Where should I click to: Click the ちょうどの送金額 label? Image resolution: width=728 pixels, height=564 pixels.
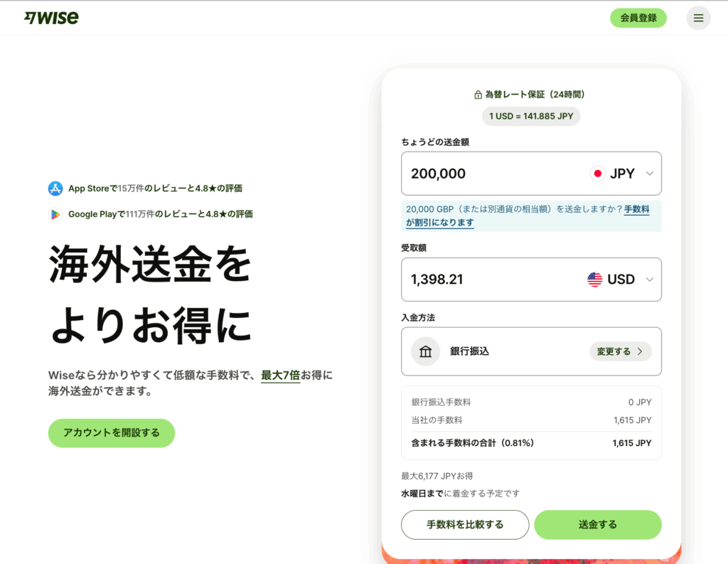(435, 142)
